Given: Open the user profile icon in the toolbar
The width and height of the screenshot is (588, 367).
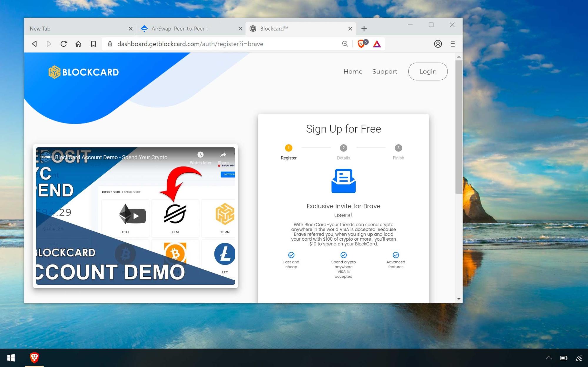Looking at the screenshot, I should [438, 44].
